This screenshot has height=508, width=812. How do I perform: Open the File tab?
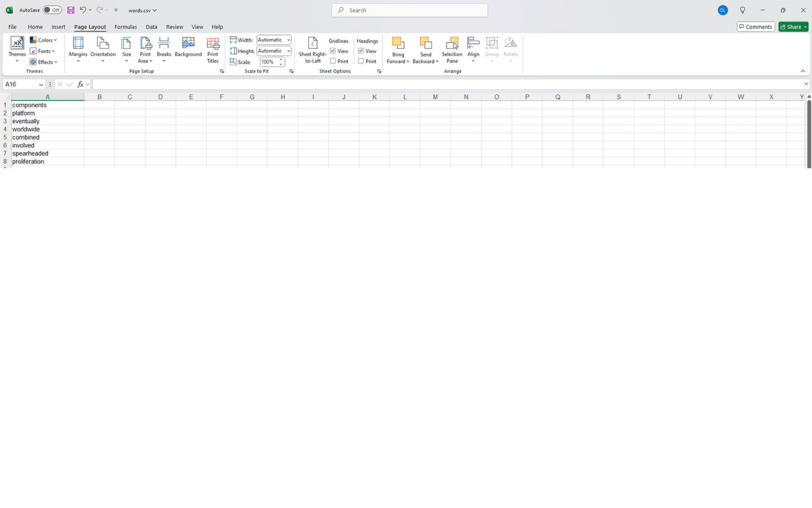13,27
